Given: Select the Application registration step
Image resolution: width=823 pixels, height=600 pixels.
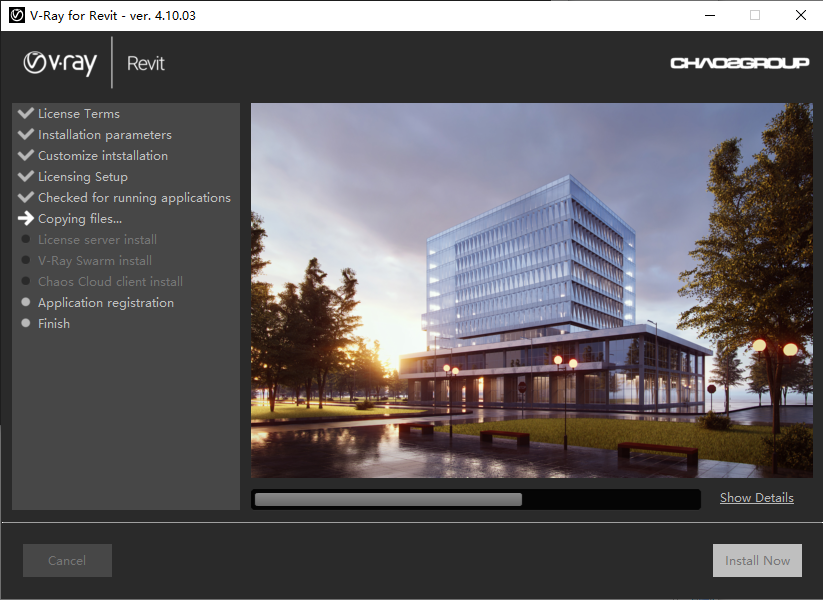Looking at the screenshot, I should [x=105, y=303].
